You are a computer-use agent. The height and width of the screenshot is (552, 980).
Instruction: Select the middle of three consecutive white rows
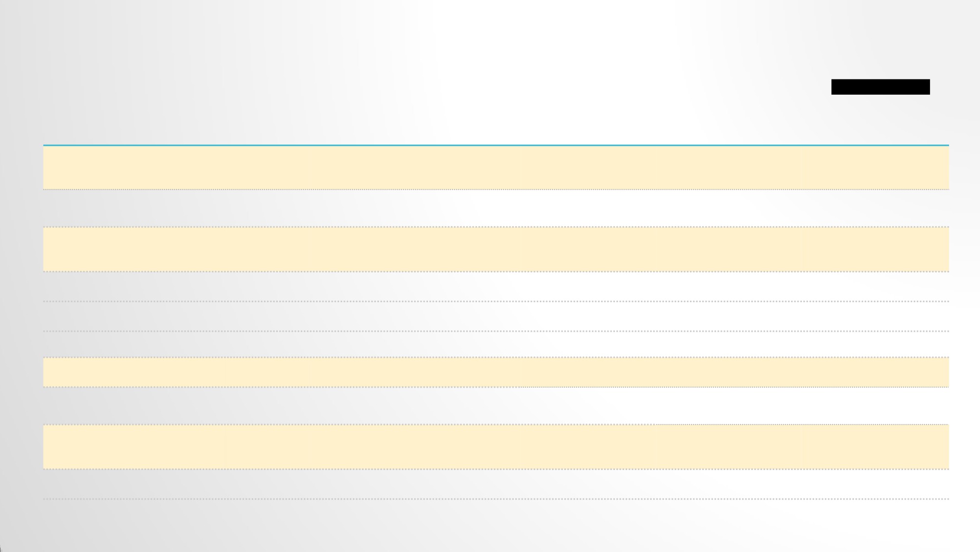tap(496, 316)
